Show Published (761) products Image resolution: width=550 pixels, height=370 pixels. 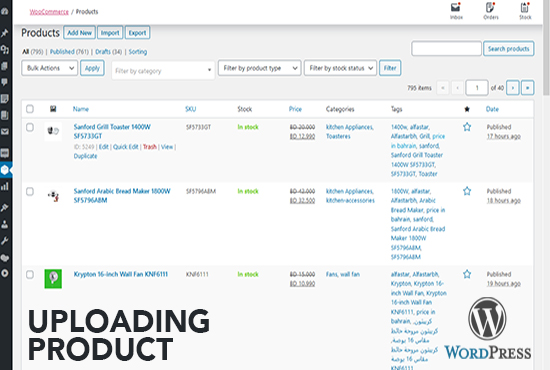(69, 52)
